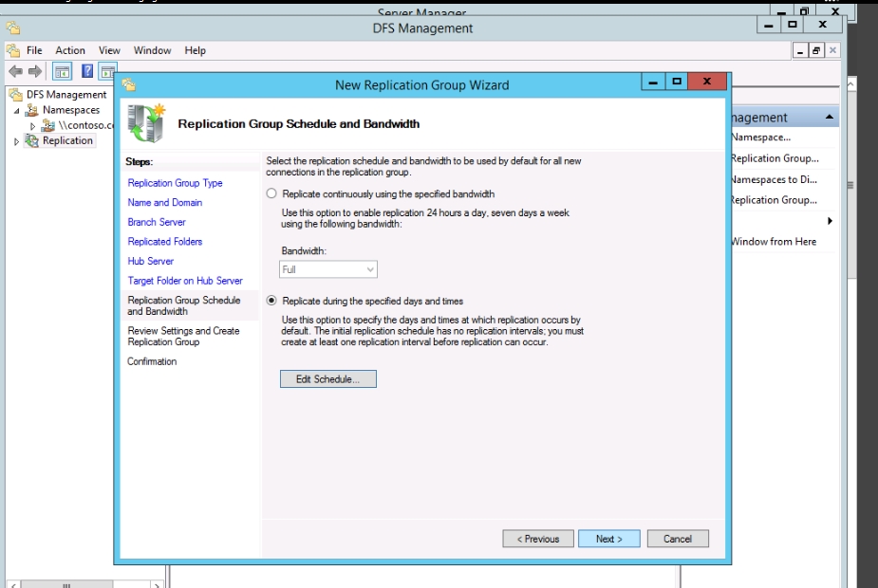Open the Bandwidth dropdown showing Full
Screen dimensions: 878x588
click(328, 269)
